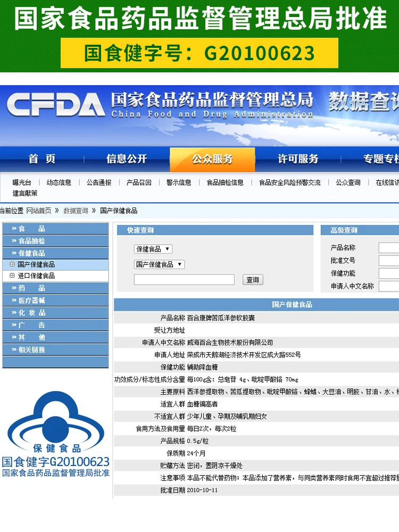399x532 pixels.
Task: Collapse the 保健食品 sidebar category
Action: tap(55, 253)
